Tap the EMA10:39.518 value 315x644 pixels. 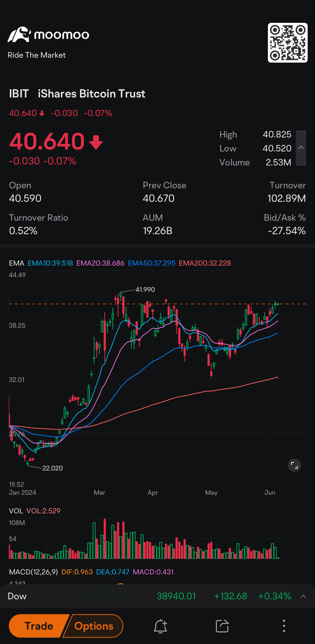click(x=50, y=263)
